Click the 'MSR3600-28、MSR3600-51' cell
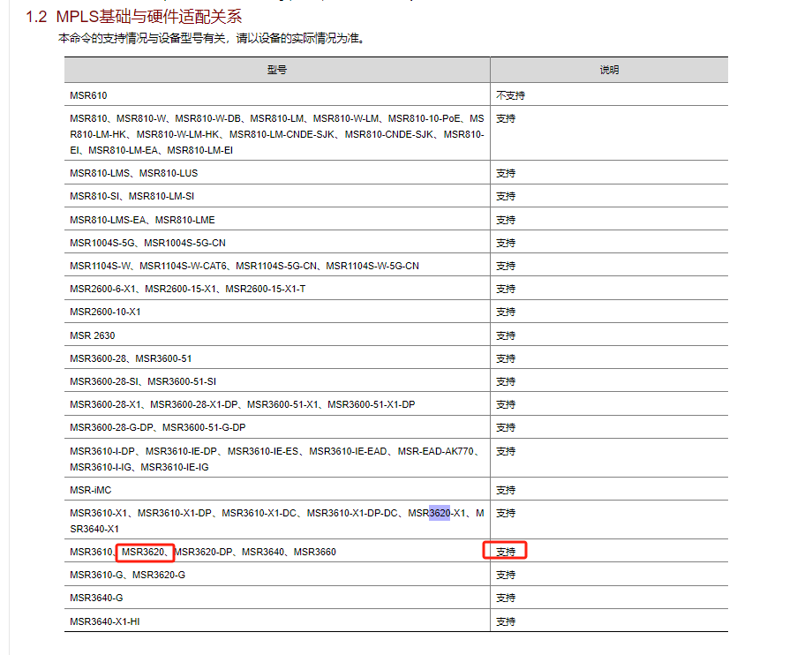The width and height of the screenshot is (812, 655). pyautogui.click(x=277, y=358)
